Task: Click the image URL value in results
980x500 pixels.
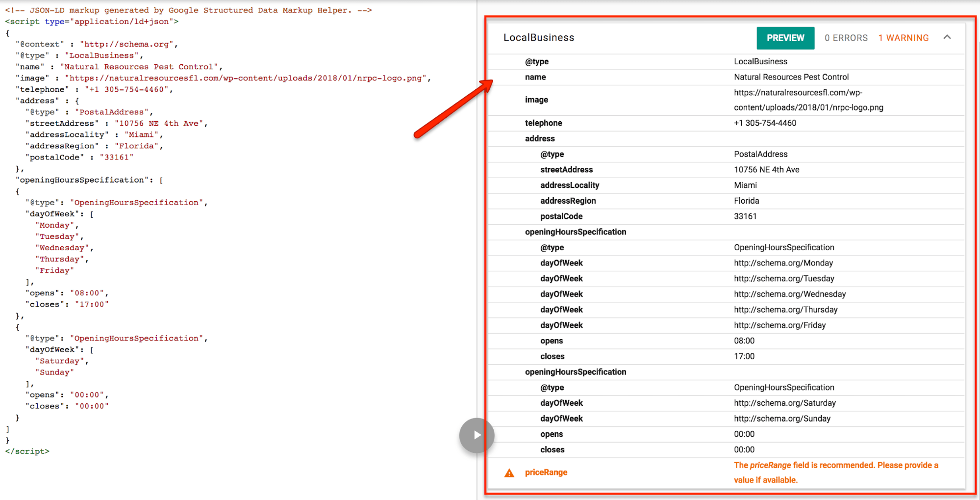Action: click(x=808, y=100)
